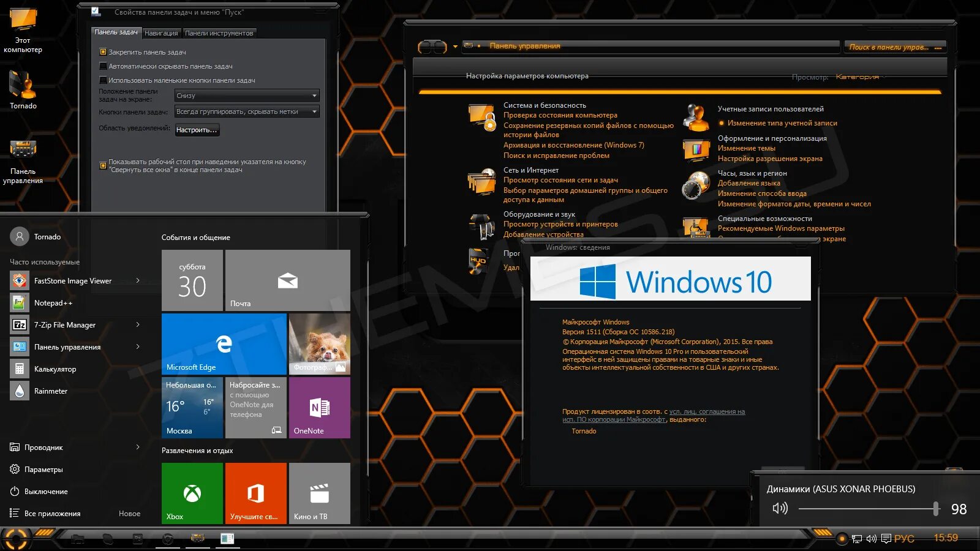The height and width of the screenshot is (551, 980).
Task: Open the 'Категория' view dropdown
Action: point(861,77)
